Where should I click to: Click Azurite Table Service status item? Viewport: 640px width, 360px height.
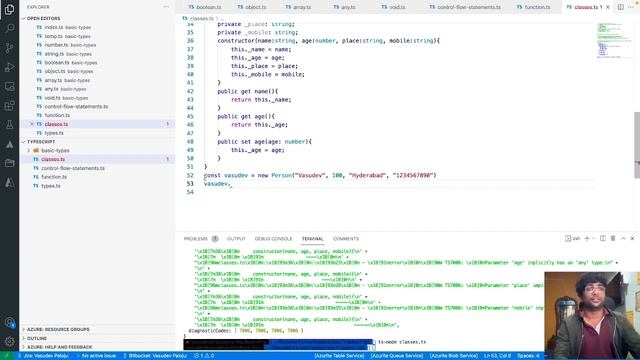pyautogui.click(x=339, y=356)
